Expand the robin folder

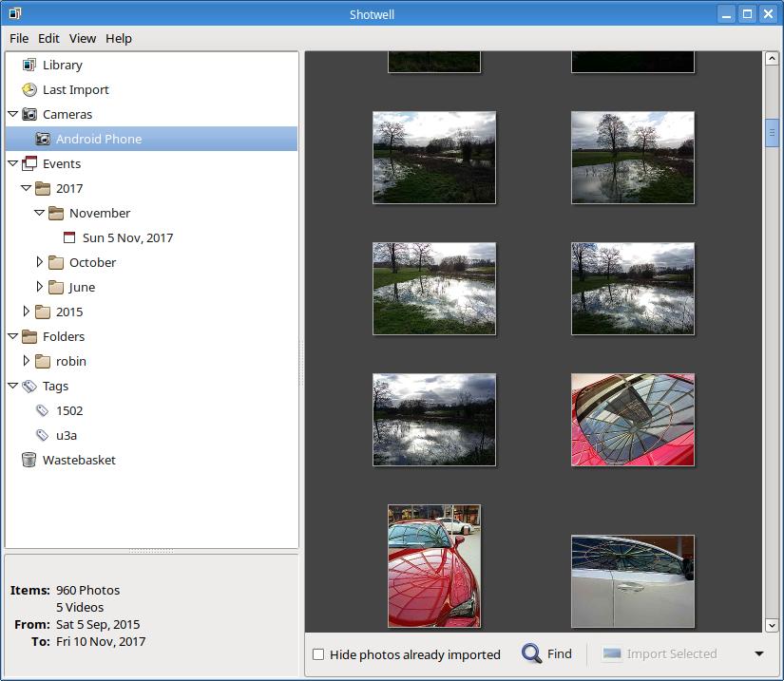27,361
